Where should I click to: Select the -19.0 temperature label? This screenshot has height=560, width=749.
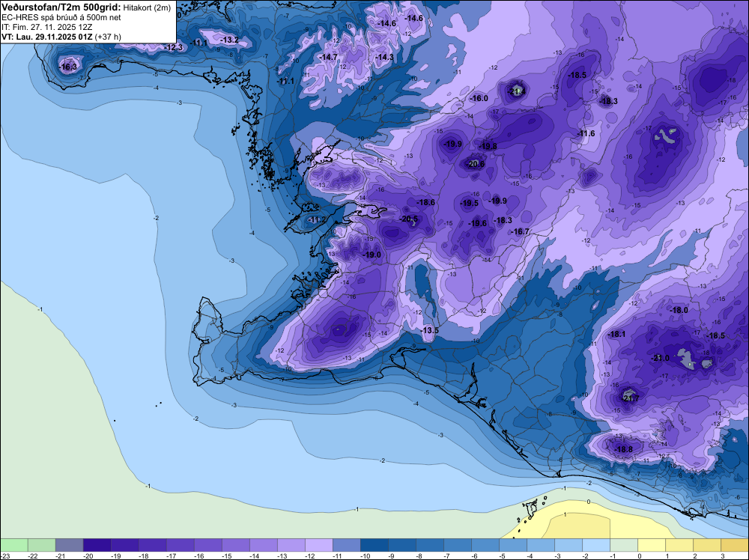[x=372, y=255]
